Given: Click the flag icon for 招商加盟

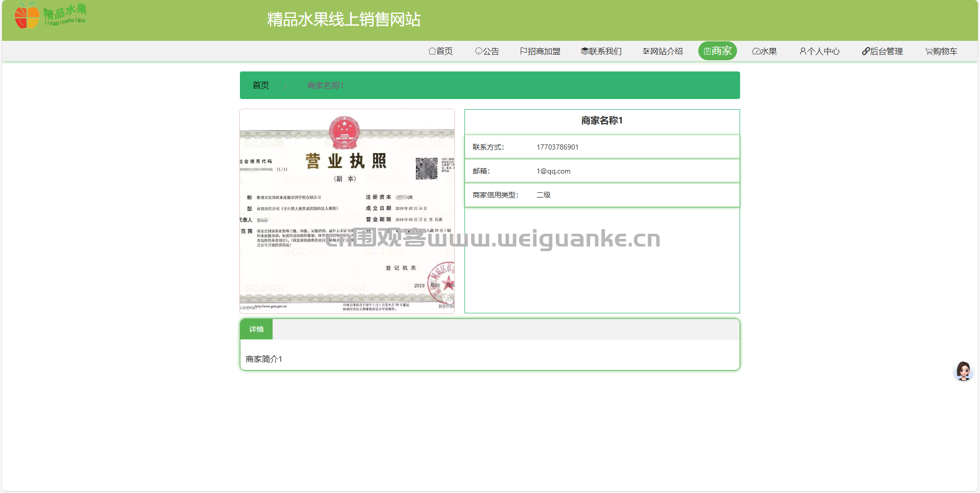Looking at the screenshot, I should [523, 51].
